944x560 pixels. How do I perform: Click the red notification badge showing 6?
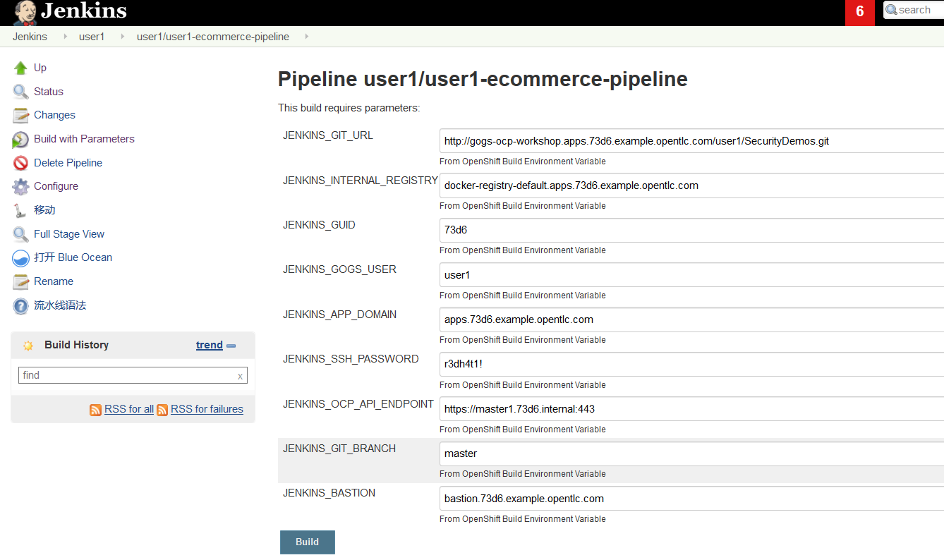tap(860, 12)
